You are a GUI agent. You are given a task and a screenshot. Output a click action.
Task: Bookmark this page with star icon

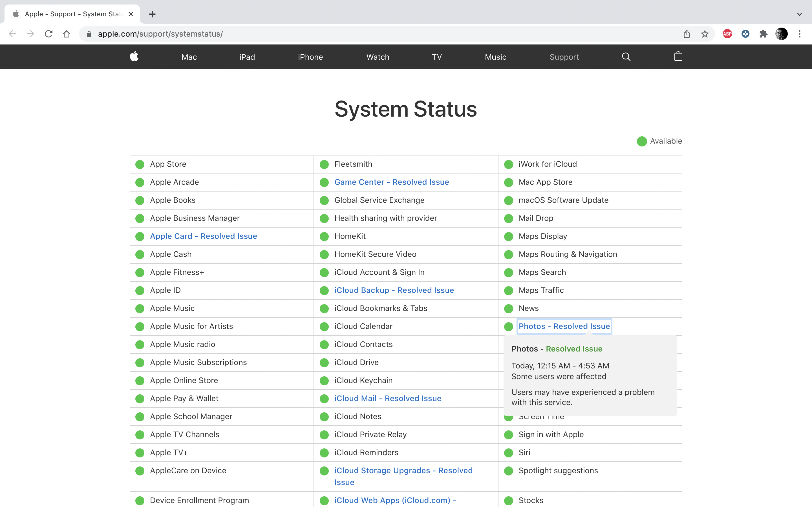coord(705,34)
